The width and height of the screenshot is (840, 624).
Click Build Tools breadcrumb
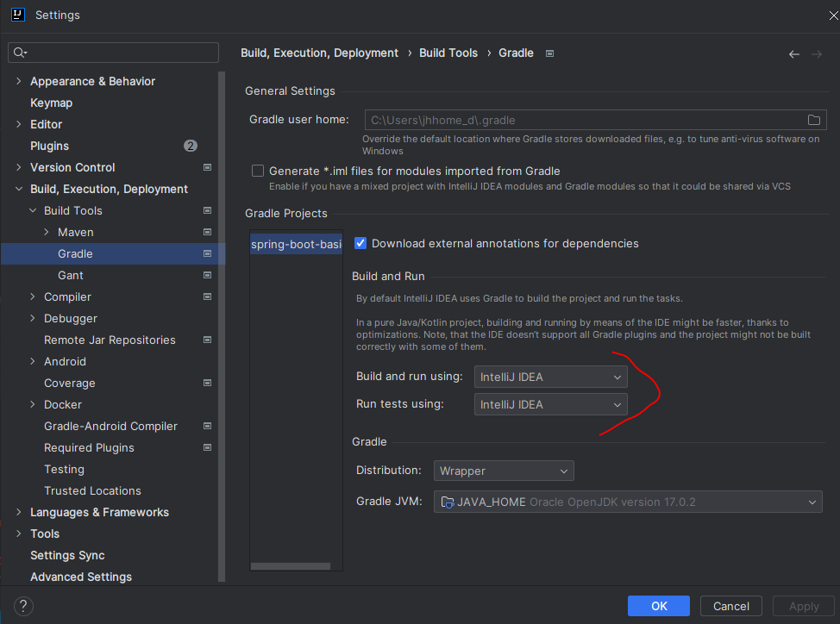tap(448, 53)
